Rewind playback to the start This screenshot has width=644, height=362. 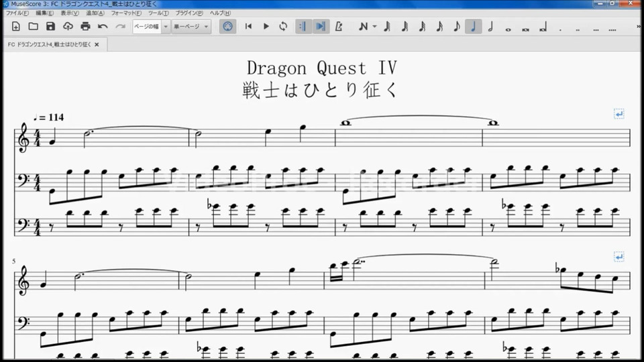(248, 27)
